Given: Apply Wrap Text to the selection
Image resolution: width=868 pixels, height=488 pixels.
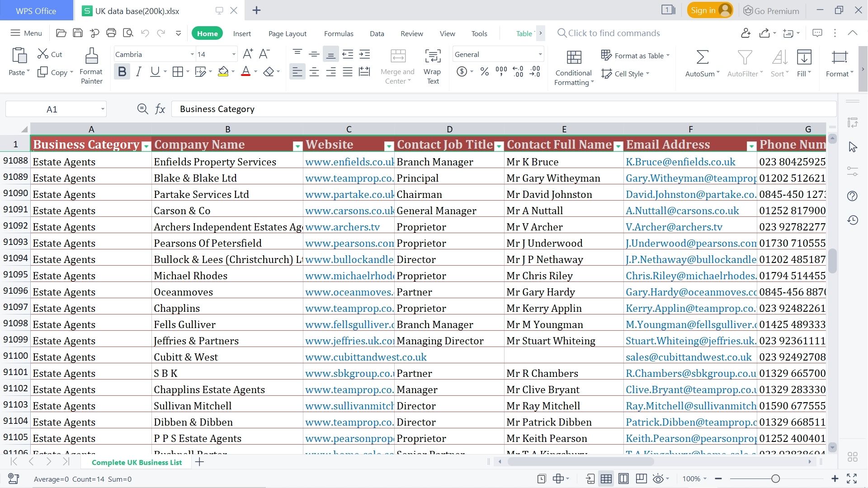Looking at the screenshot, I should [432, 63].
